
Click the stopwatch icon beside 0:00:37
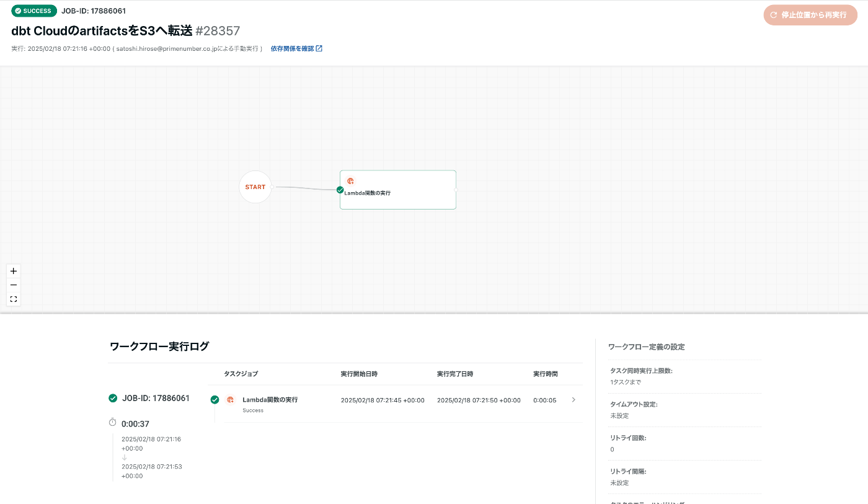point(113,422)
